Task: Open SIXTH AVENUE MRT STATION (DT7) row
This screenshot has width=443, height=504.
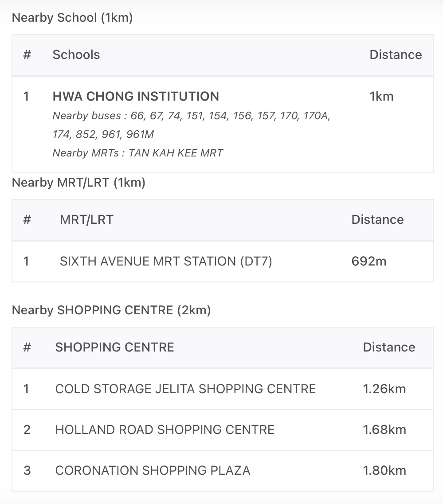Action: 166,261
